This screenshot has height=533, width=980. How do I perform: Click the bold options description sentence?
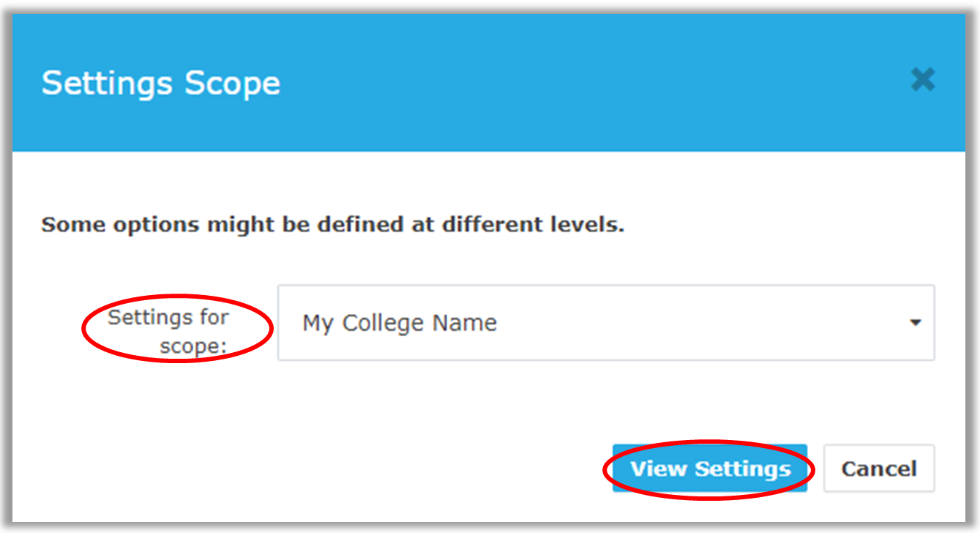333,225
